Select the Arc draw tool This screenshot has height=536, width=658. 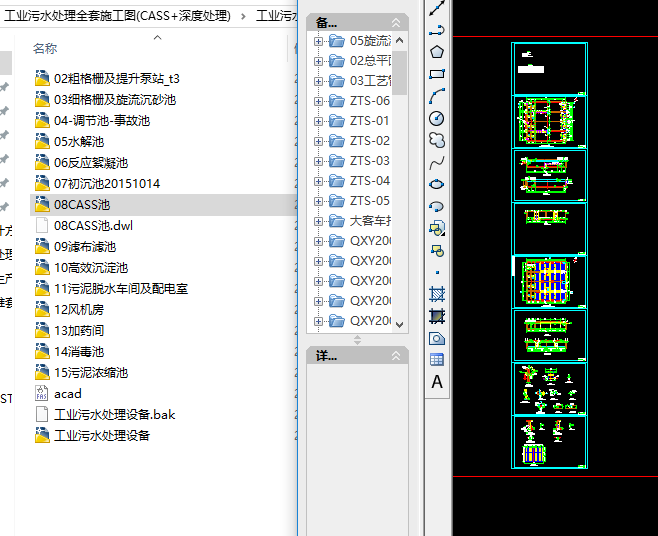(437, 96)
